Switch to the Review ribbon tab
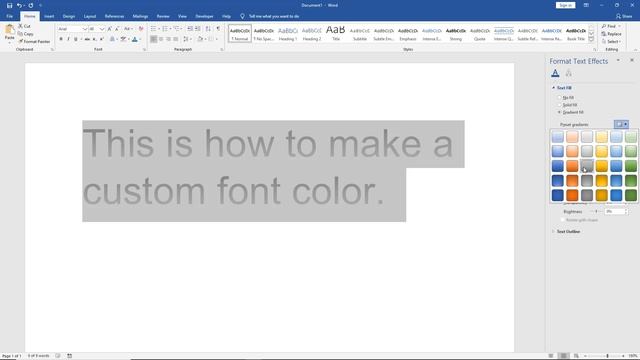This screenshot has height=360, width=640. click(x=163, y=16)
